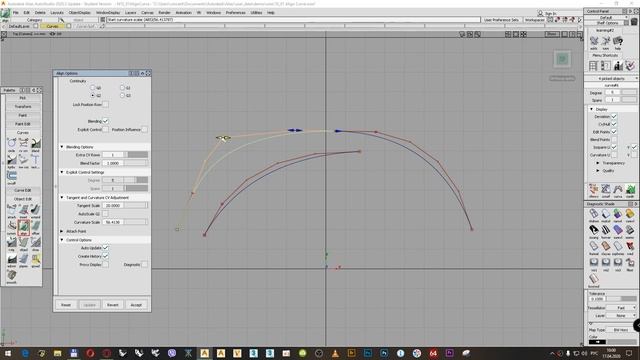The width and height of the screenshot is (640, 360).
Task: Click the trash can icon in Control Panel
Action: click(634, 22)
